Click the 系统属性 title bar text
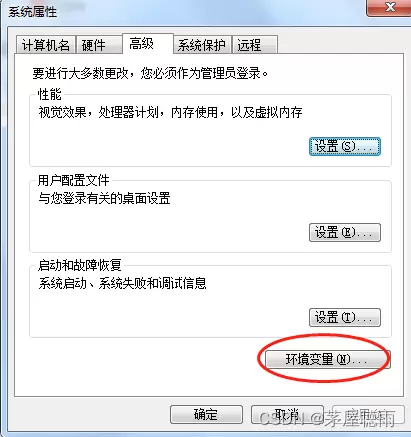Viewport: 411px width, 437px height. (32, 12)
